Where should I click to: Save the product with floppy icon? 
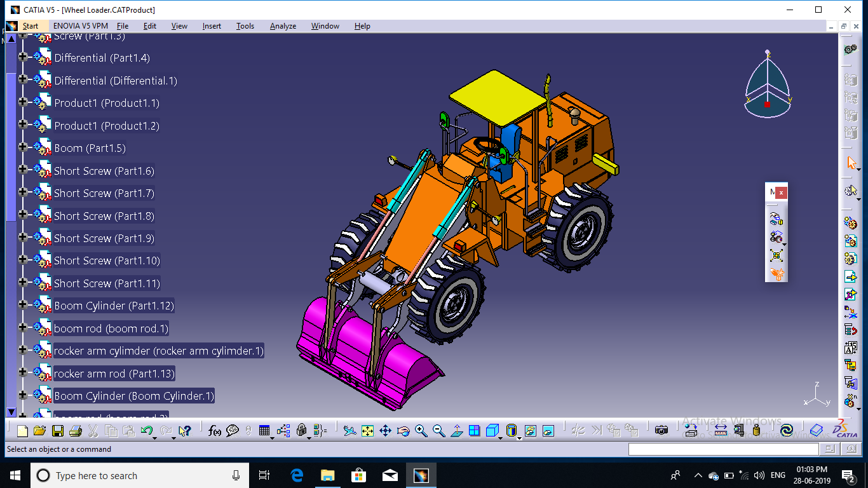(57, 431)
